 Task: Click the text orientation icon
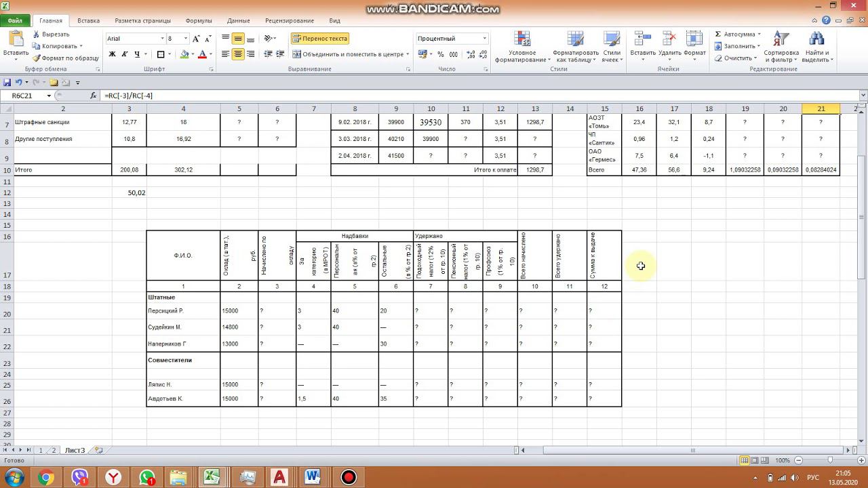(x=269, y=39)
